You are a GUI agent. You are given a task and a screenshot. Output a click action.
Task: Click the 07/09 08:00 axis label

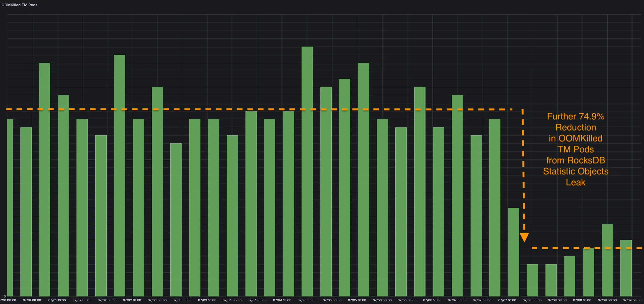point(632,300)
